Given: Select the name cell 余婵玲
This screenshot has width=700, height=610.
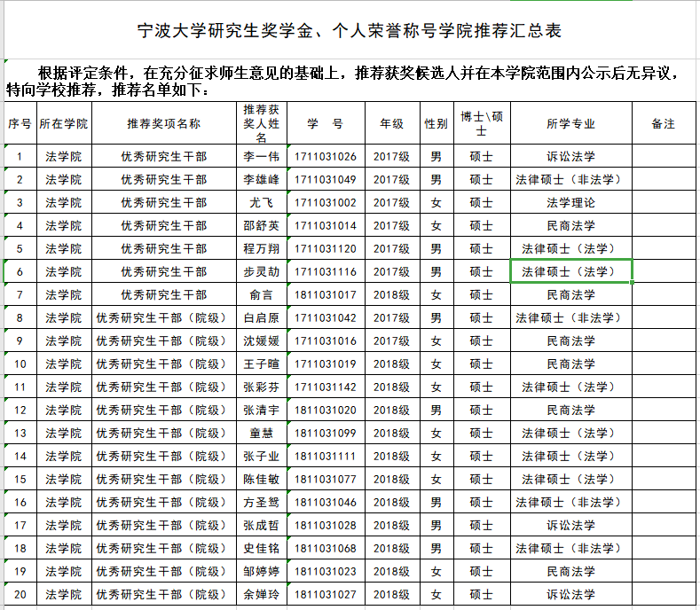Looking at the screenshot, I should [x=262, y=594].
